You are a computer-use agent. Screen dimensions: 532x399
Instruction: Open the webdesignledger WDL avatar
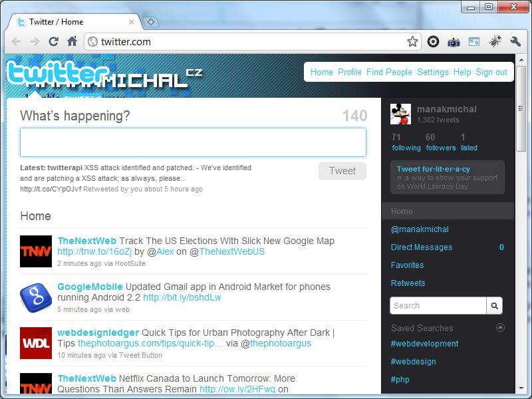36,343
